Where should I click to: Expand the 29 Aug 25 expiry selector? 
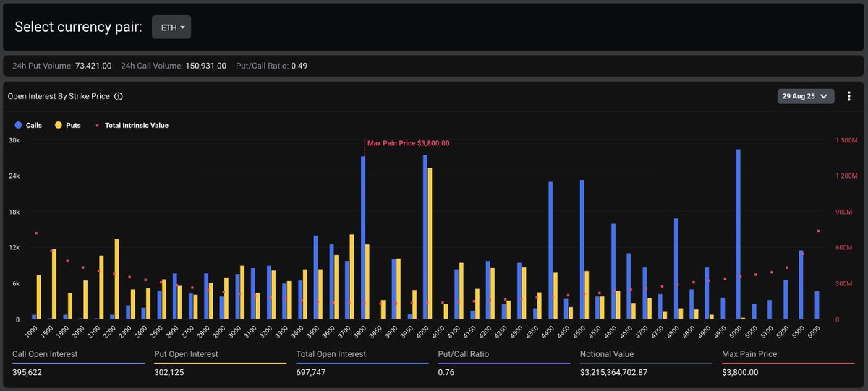pyautogui.click(x=806, y=96)
